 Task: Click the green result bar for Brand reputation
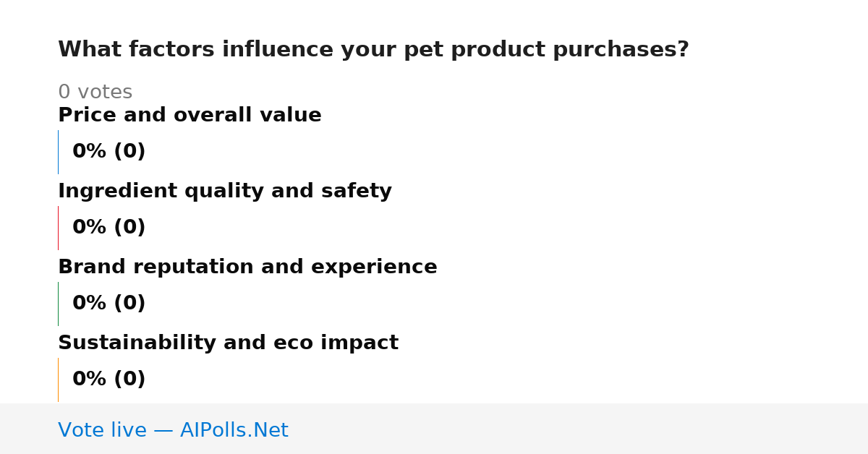tap(59, 304)
